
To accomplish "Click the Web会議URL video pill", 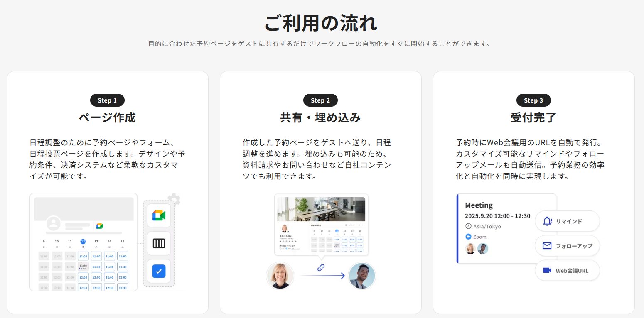I will click(x=567, y=270).
